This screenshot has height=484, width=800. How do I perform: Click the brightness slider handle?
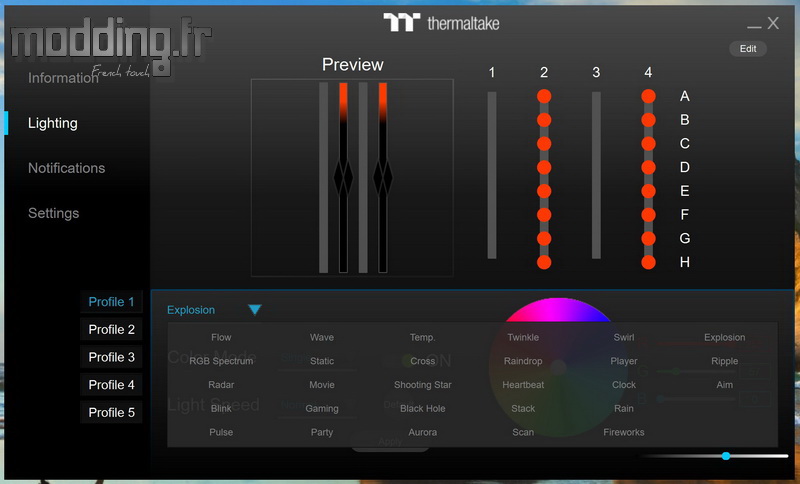726,455
